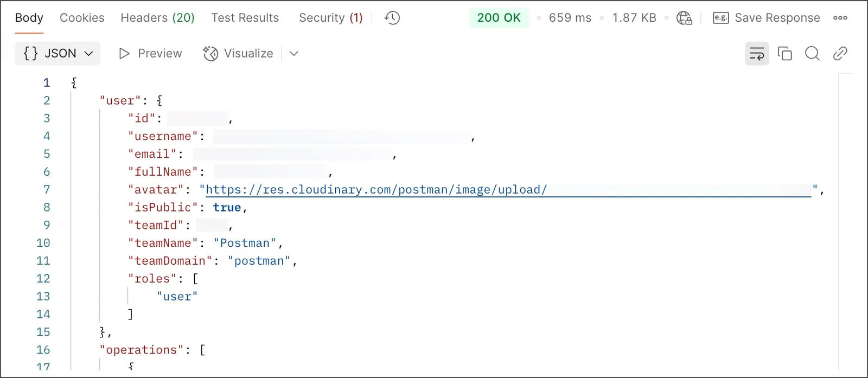This screenshot has height=378, width=868.
Task: Click the "user" key on line 2
Action: point(120,100)
